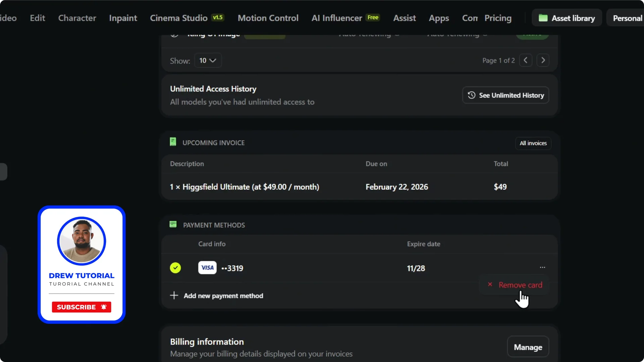Click the Drew Tutorial profile thumbnail
Viewport: 644px width, 362px height.
coord(81,241)
